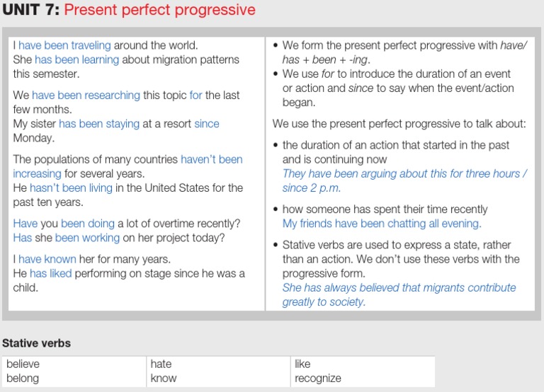
Task: Click the example 'They have been arguing' sentence
Action: tap(404, 180)
